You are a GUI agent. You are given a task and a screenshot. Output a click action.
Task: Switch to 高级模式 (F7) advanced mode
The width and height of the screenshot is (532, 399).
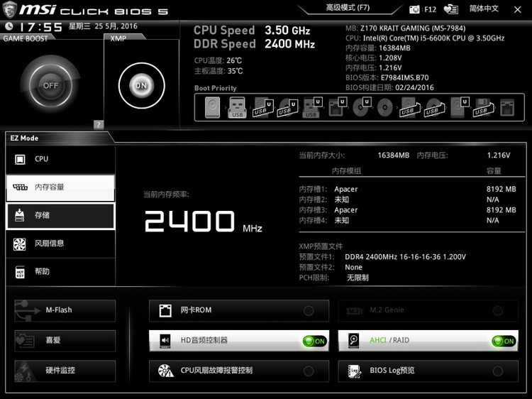348,8
